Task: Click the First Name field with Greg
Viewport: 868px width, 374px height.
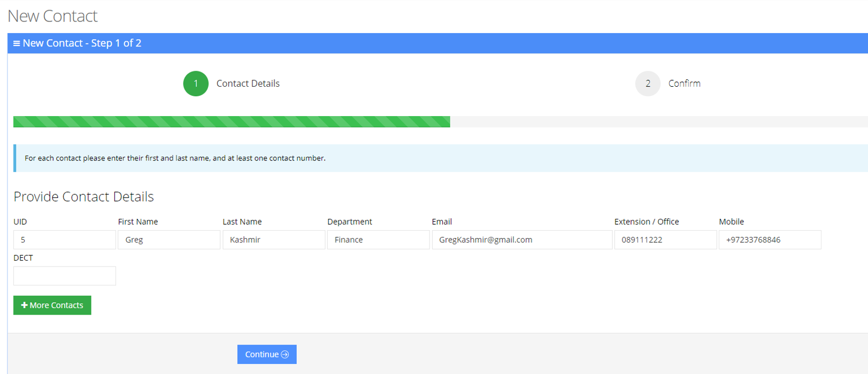Action: [169, 240]
